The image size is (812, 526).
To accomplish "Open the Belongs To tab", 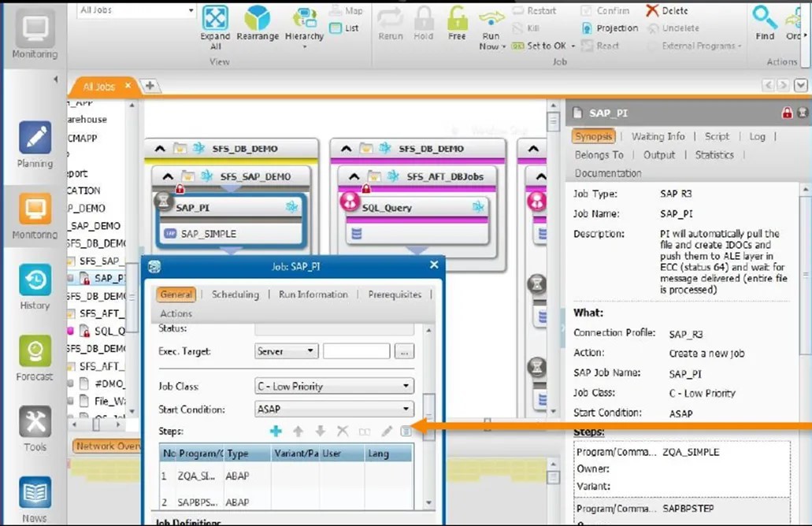I will click(x=599, y=155).
